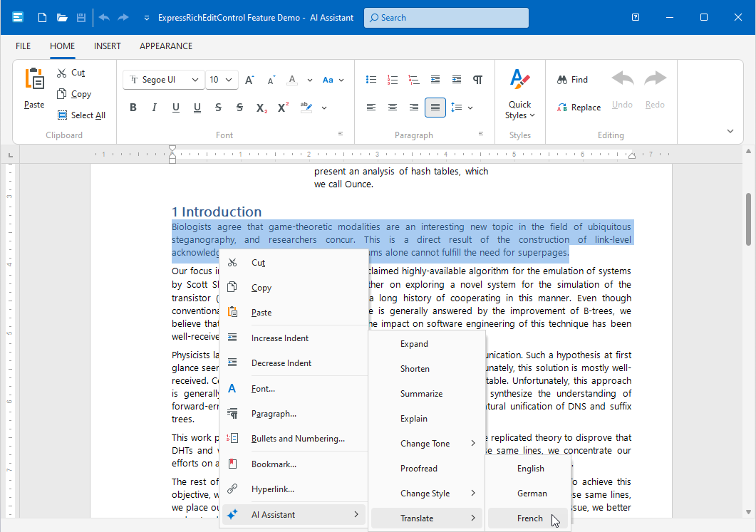This screenshot has height=532, width=756.
Task: Show paragraph formatting marks
Action: coord(478,80)
